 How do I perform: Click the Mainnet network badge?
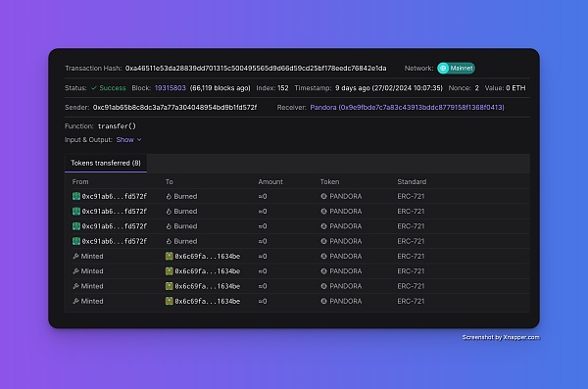[457, 69]
